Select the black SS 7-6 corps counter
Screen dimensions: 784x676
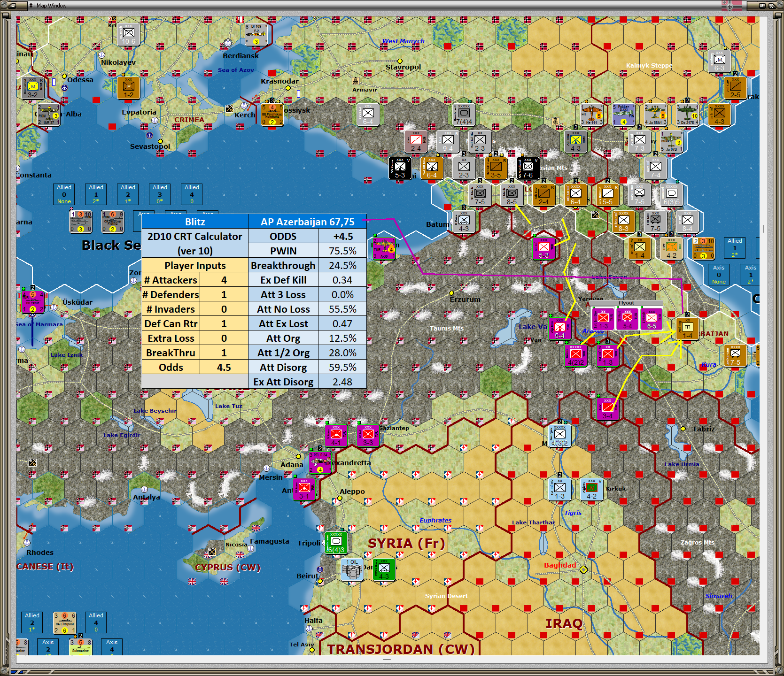(528, 168)
